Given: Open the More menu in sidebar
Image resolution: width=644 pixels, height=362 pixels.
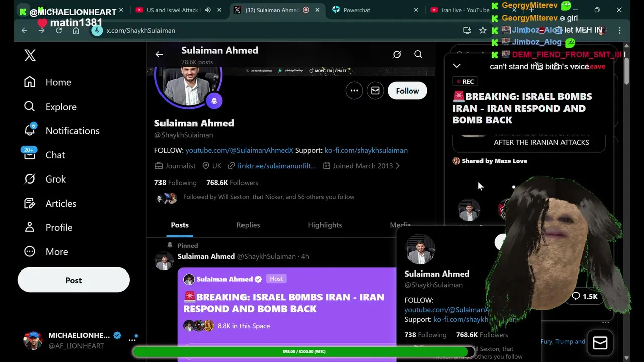Looking at the screenshot, I should 46,251.
